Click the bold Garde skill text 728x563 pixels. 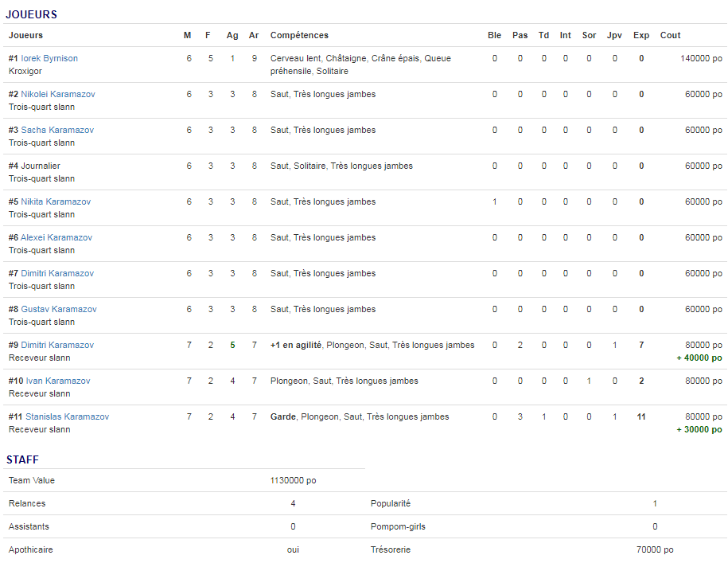click(x=282, y=416)
